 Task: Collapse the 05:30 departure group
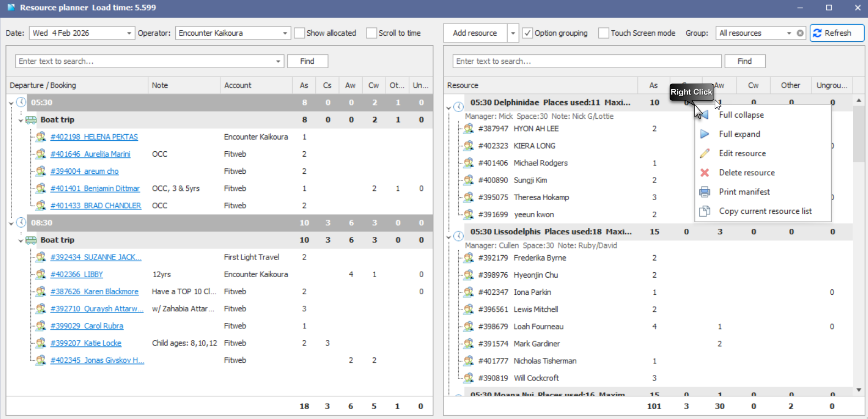(11, 103)
